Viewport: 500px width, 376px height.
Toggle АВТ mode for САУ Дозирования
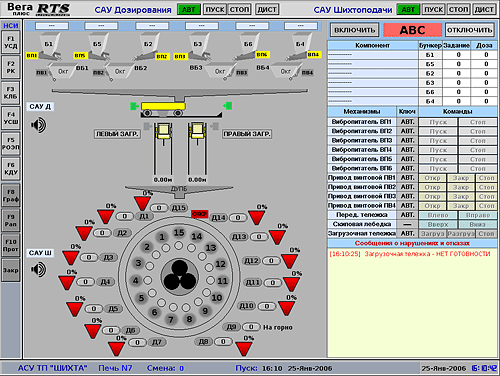(189, 9)
